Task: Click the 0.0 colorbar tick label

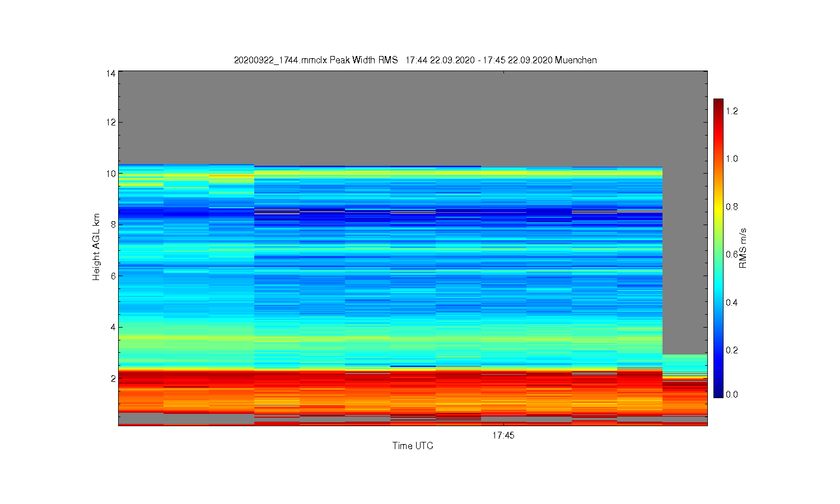Action: click(732, 394)
